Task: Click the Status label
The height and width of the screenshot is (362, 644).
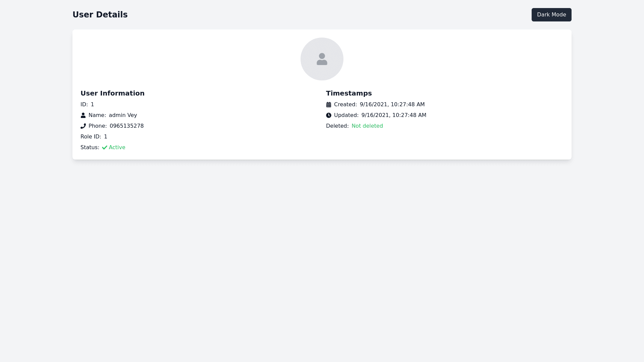Action: 90,147
